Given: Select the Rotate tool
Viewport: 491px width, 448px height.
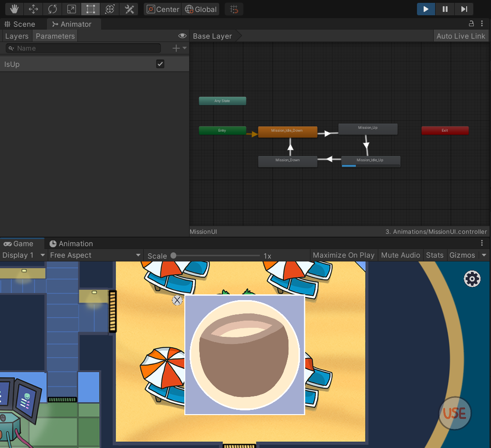Looking at the screenshot, I should click(53, 9).
